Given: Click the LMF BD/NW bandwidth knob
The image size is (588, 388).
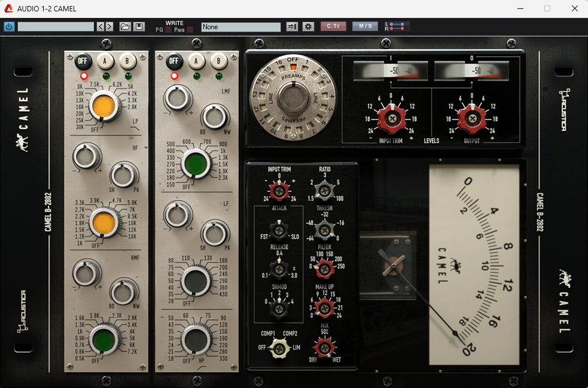Looking at the screenshot, I should click(x=215, y=117).
